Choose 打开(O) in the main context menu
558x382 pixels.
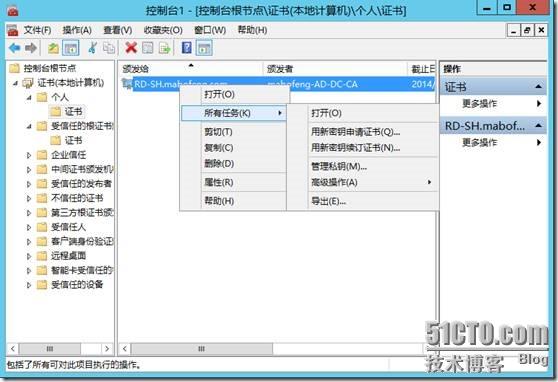tap(235, 94)
